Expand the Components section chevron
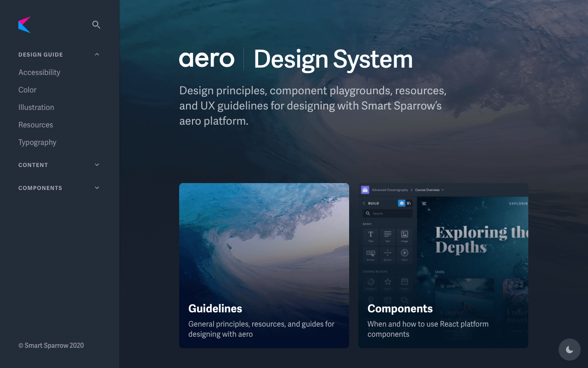 (97, 188)
